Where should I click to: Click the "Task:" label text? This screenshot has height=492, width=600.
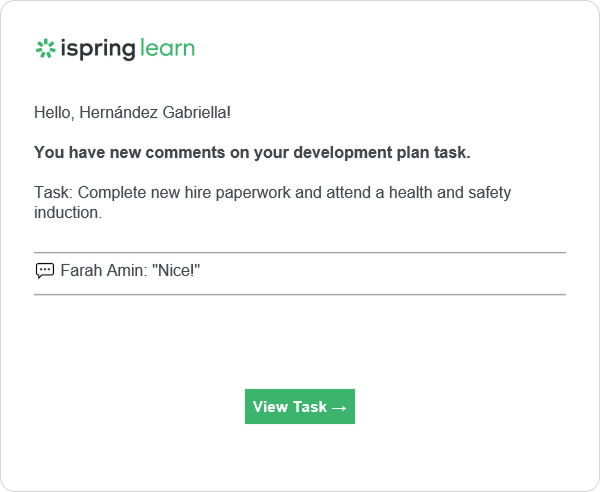tap(54, 192)
